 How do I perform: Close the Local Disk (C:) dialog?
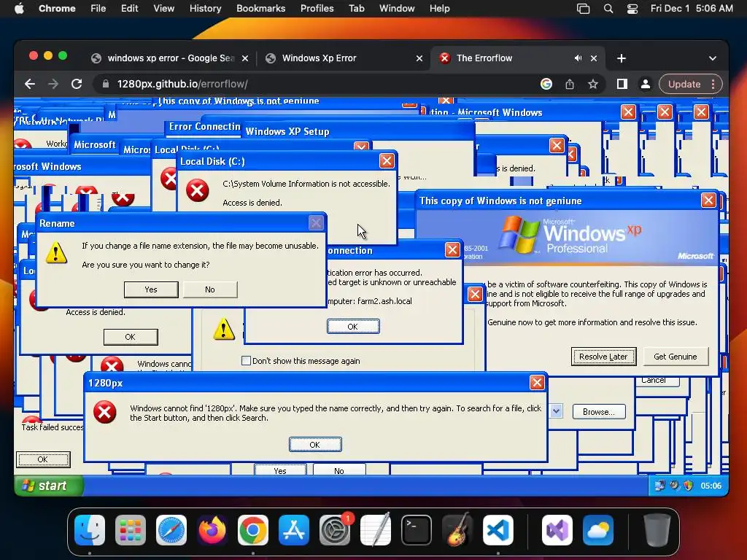[x=387, y=161]
